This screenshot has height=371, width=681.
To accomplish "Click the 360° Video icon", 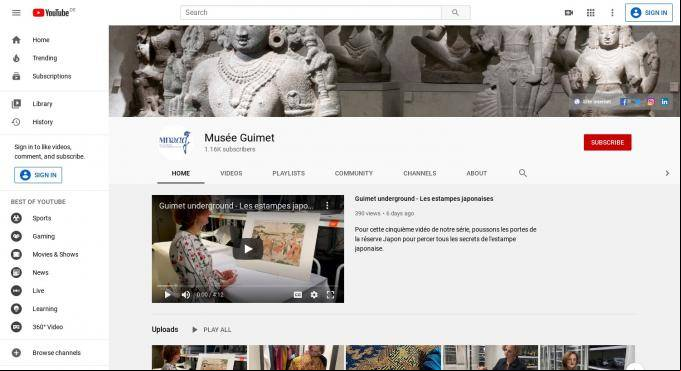I will coord(17,327).
